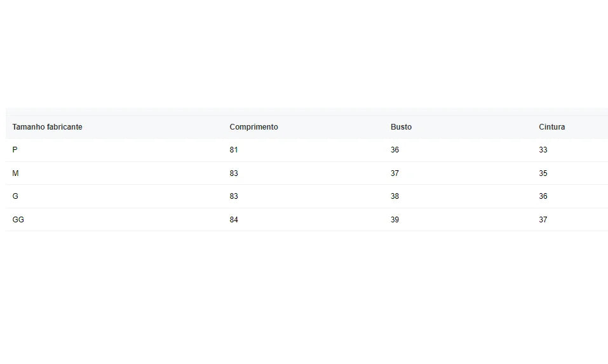Click the Cintura column header
Image resolution: width=608 pixels, height=364 pixels.
(x=552, y=127)
